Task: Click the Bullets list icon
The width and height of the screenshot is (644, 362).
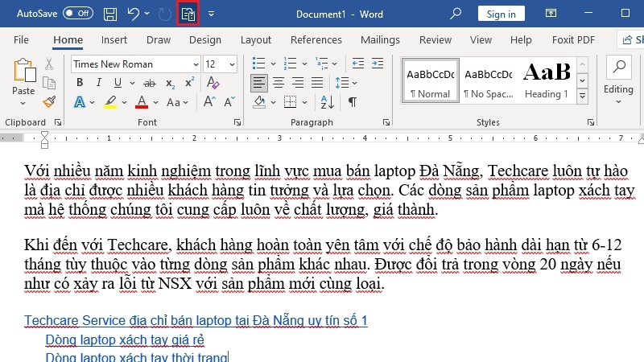Action: (258, 64)
